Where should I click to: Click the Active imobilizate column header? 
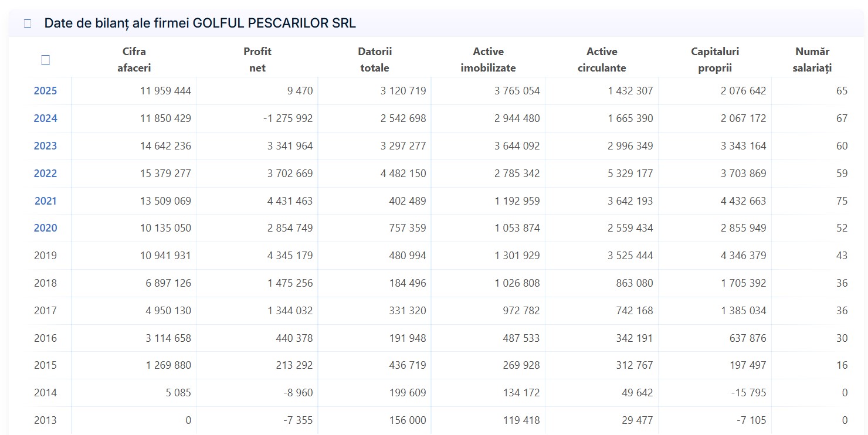(x=489, y=60)
